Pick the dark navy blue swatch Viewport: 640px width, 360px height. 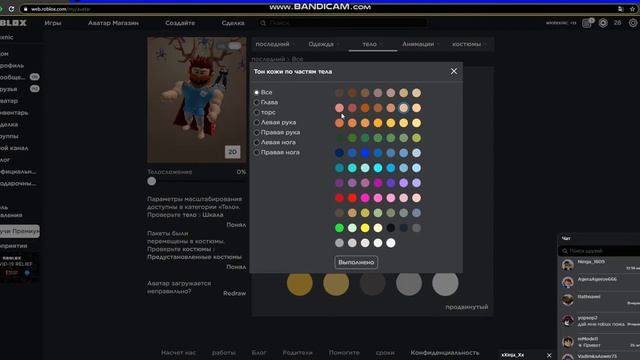click(x=339, y=153)
